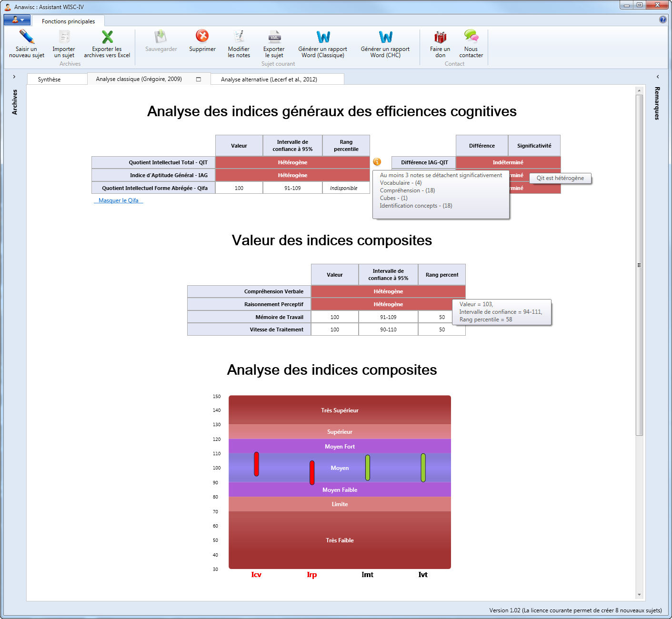Image resolution: width=672 pixels, height=619 pixels.
Task: Click the Masquer le Qifa link
Action: click(119, 200)
